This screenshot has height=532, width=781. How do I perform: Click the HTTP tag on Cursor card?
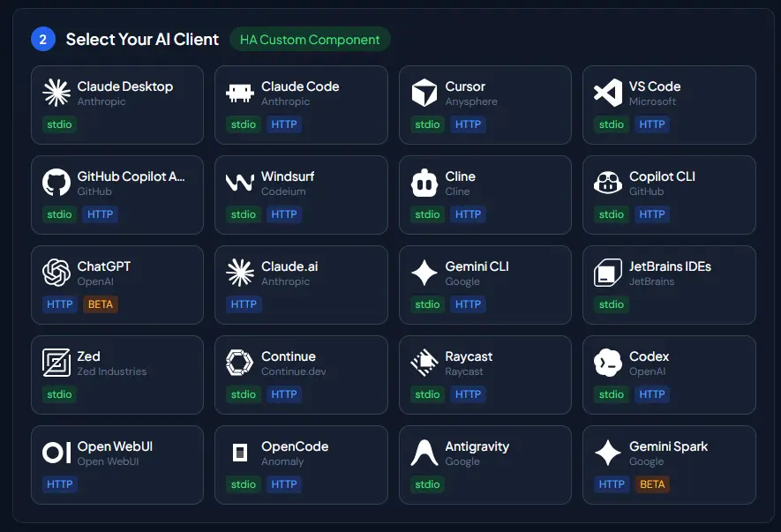[469, 124]
